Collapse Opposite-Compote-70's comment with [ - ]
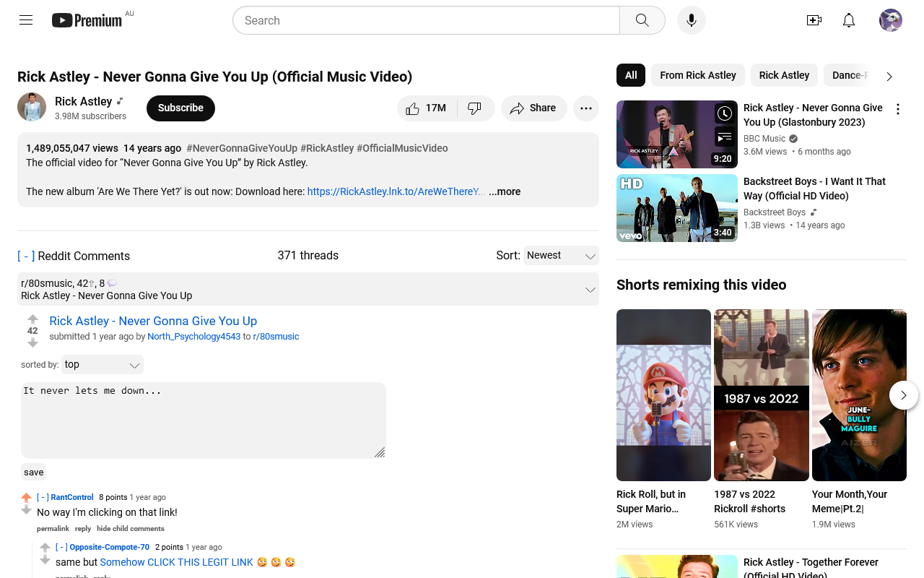The width and height of the screenshot is (924, 578). tap(61, 547)
